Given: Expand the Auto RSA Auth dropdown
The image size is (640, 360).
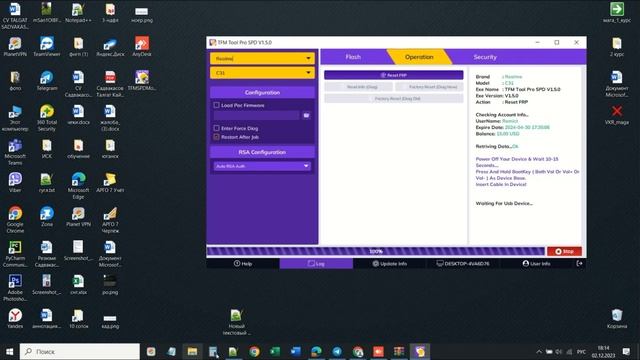Looking at the screenshot, I should (262, 166).
